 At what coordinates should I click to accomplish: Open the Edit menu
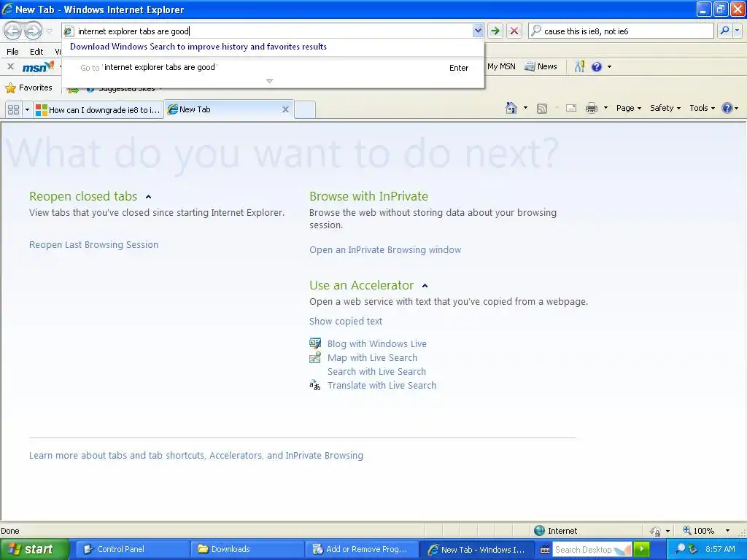[36, 52]
